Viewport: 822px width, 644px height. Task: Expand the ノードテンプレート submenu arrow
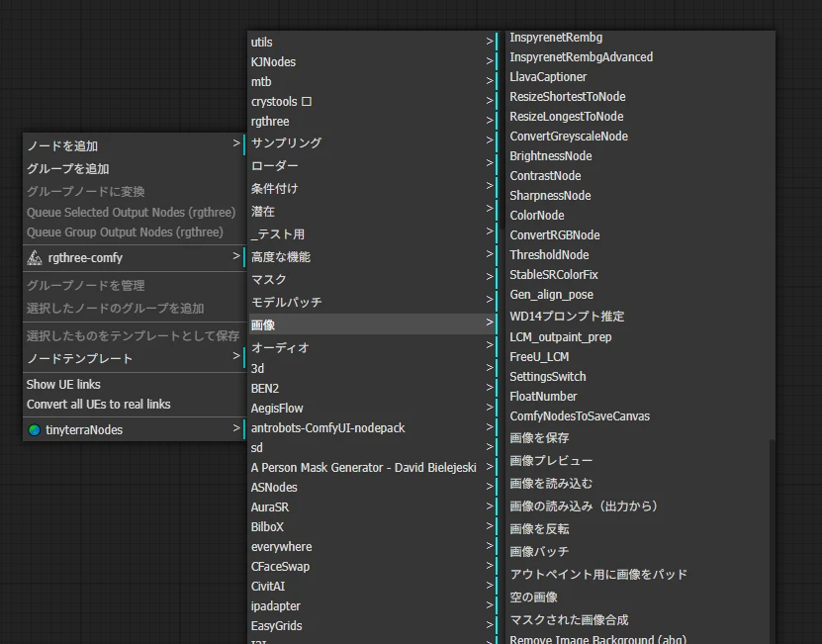236,356
